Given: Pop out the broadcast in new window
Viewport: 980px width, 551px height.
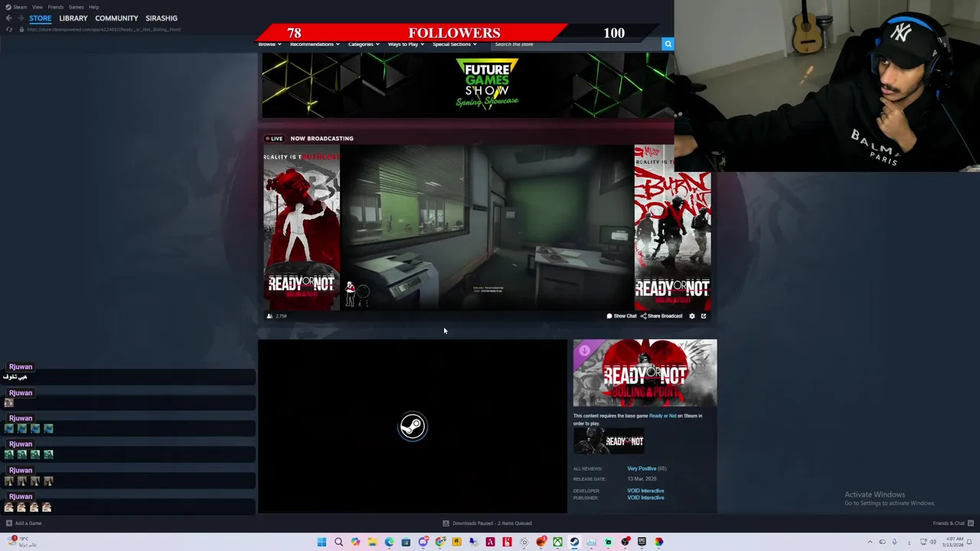Looking at the screenshot, I should pyautogui.click(x=704, y=316).
